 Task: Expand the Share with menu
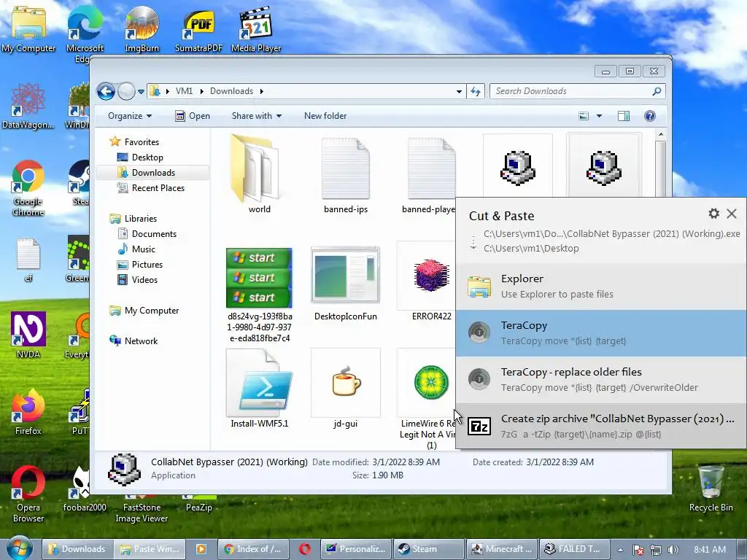256,116
